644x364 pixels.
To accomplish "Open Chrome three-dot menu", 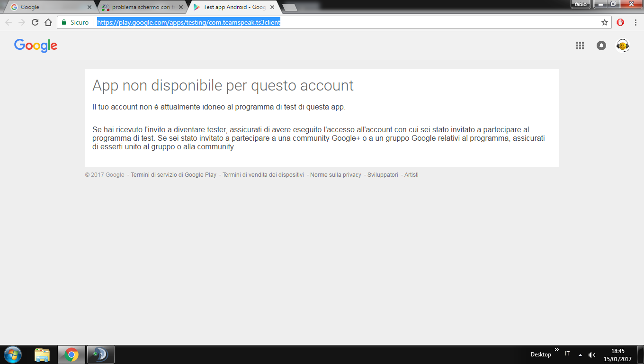I will [635, 22].
